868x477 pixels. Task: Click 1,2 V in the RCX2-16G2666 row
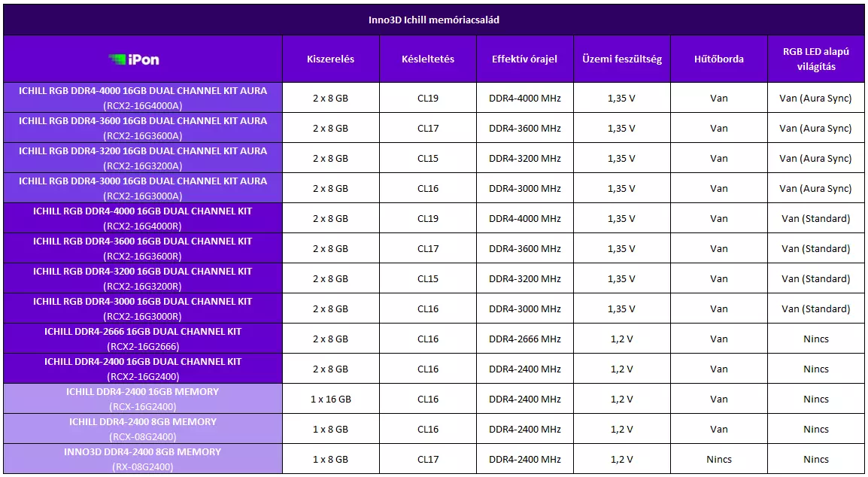tap(621, 339)
